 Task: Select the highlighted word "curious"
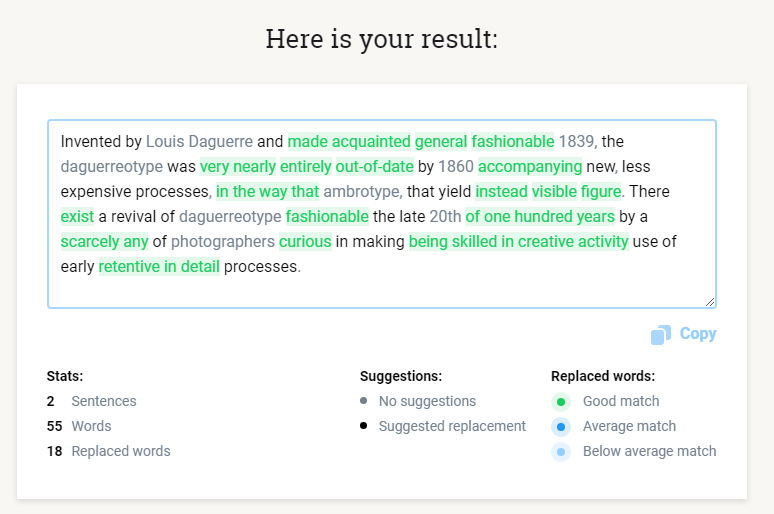[305, 241]
